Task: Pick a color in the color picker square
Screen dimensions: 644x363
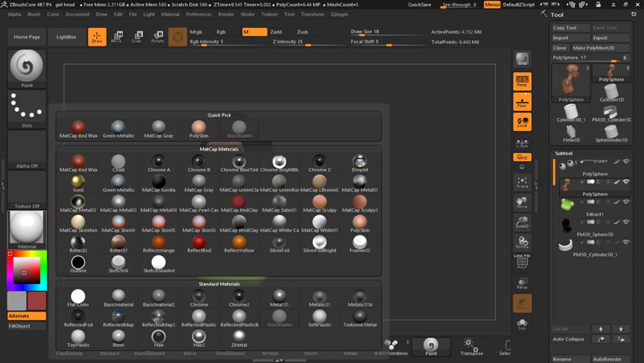Action: (x=26, y=271)
